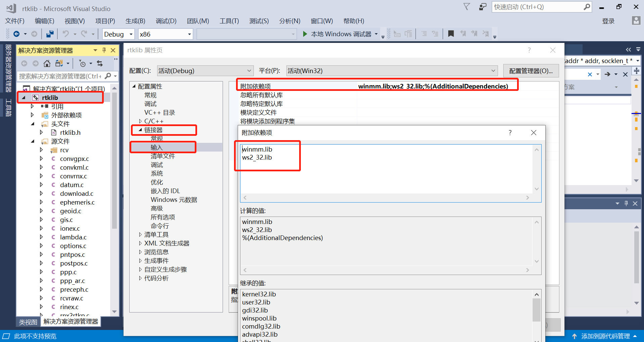644x342 pixels.
Task: Click the Solution Explorer search field
Action: click(60, 76)
